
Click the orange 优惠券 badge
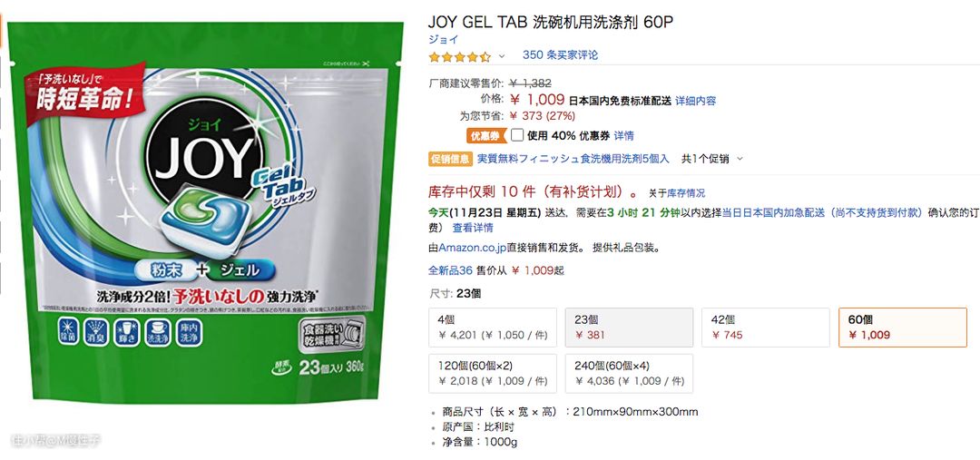tap(487, 135)
